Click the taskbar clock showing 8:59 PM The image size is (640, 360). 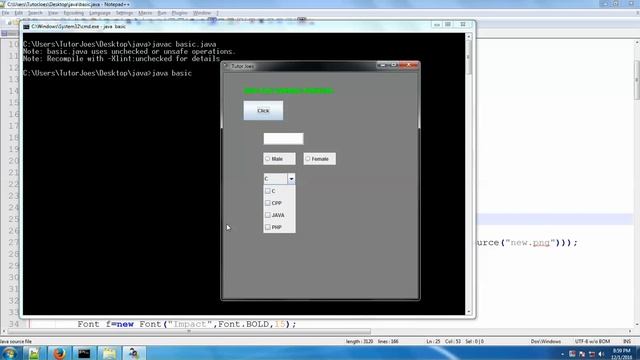622,353
